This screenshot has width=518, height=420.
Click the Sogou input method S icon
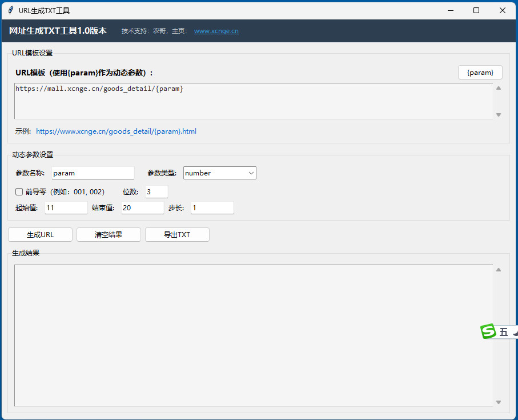click(488, 331)
